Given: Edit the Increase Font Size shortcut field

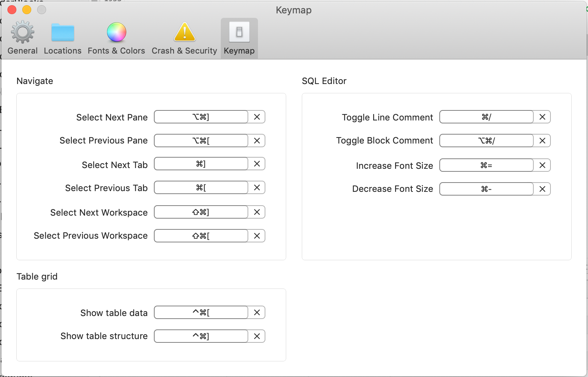Looking at the screenshot, I should [x=487, y=165].
